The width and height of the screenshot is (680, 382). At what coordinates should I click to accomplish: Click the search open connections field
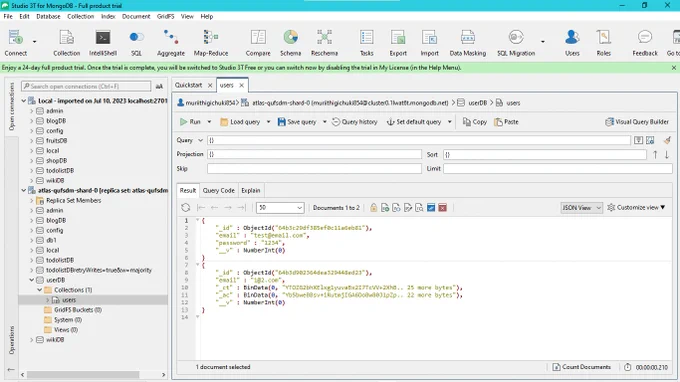(86, 86)
